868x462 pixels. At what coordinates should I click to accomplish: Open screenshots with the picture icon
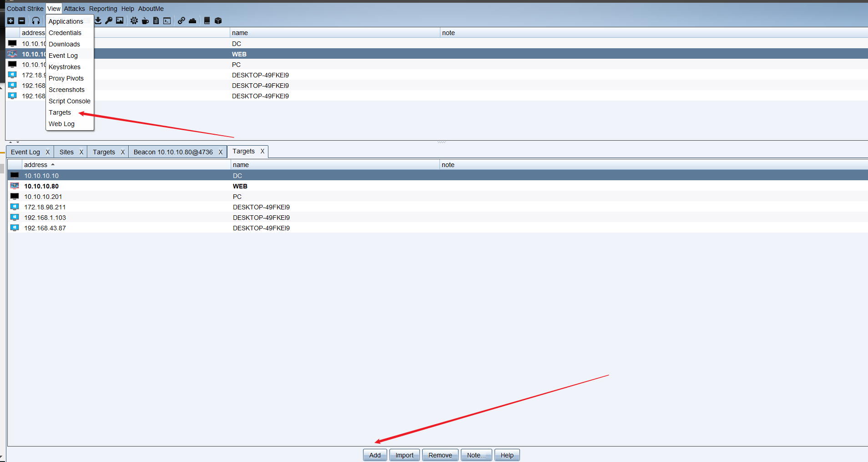click(120, 21)
